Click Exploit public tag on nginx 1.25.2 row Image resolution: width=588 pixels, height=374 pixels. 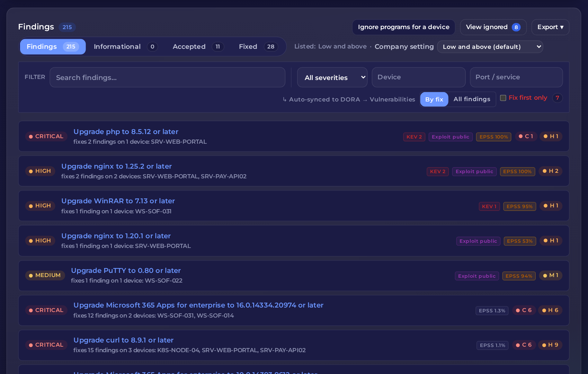[474, 171]
